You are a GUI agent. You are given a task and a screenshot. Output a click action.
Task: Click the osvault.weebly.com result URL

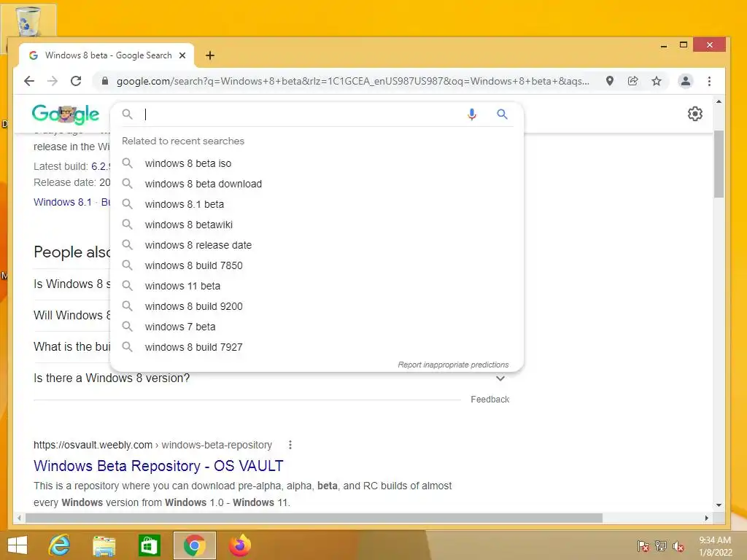[152, 445]
